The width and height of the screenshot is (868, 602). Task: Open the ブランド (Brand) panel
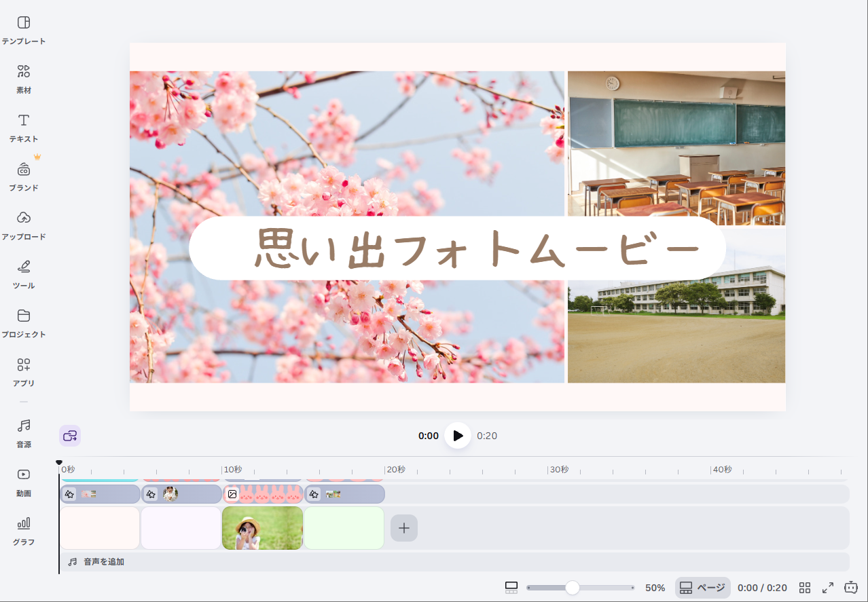point(24,177)
